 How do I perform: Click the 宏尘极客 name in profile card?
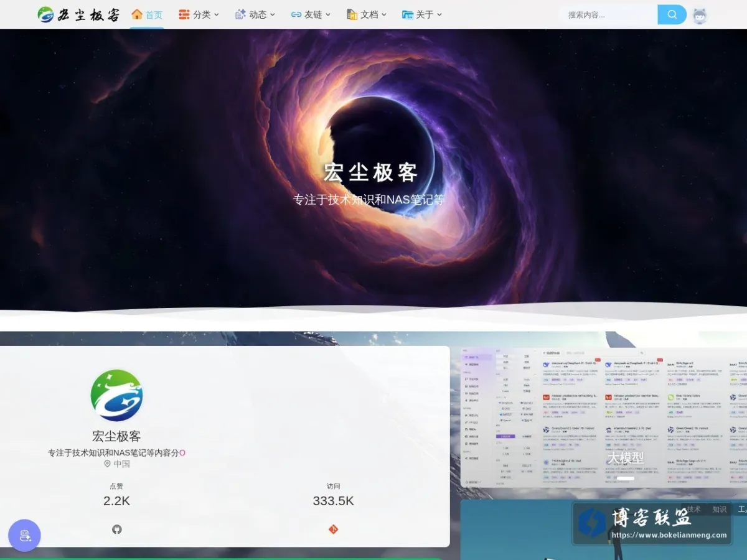coord(116,436)
